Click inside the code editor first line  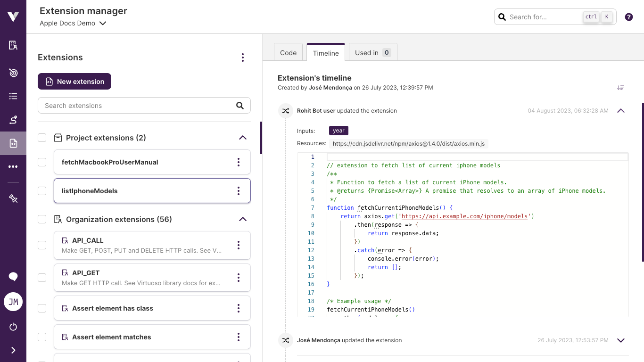tap(477, 157)
